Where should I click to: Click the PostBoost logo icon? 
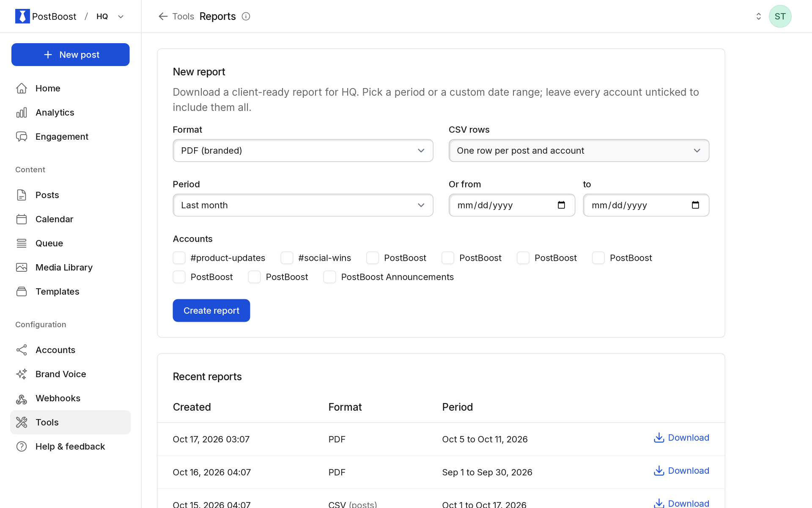(22, 16)
